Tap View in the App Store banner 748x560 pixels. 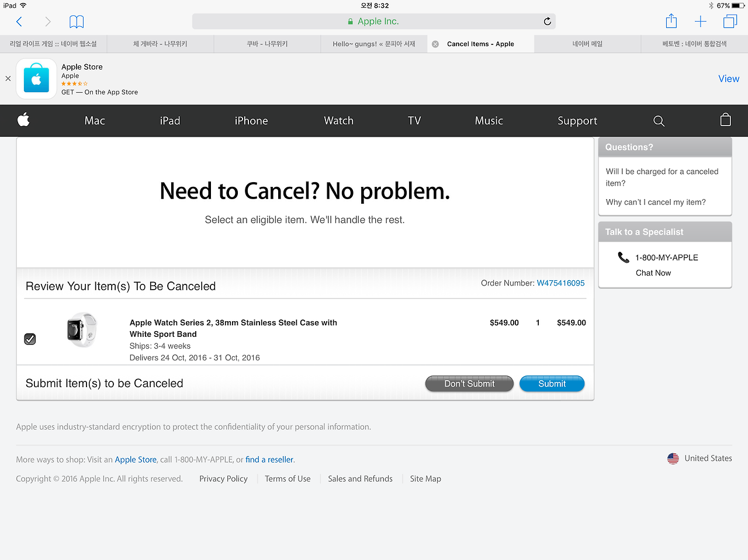tap(729, 79)
